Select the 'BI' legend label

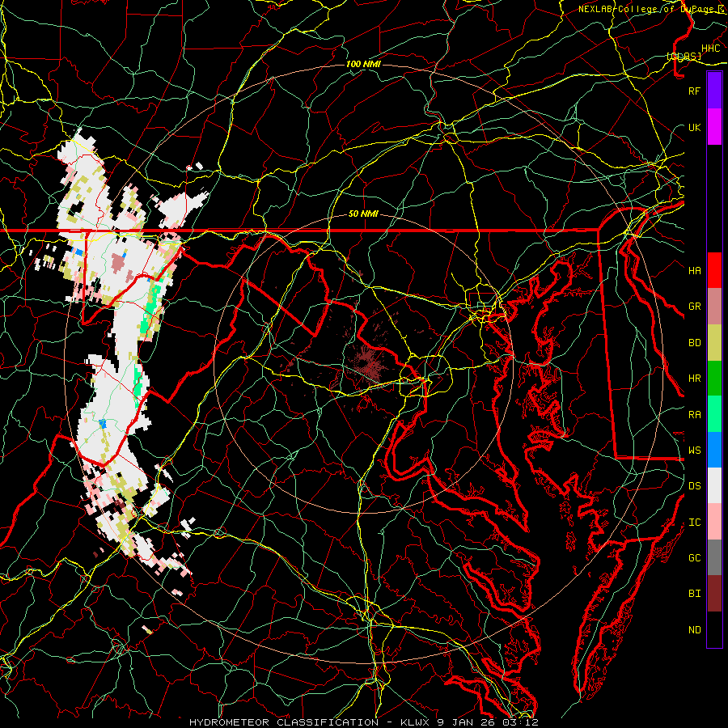694,594
